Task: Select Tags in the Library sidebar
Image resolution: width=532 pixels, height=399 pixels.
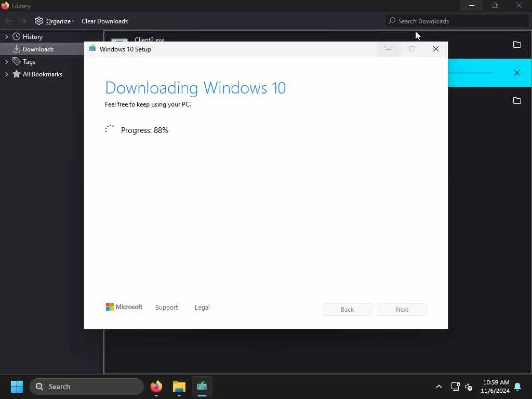Action: pyautogui.click(x=29, y=62)
